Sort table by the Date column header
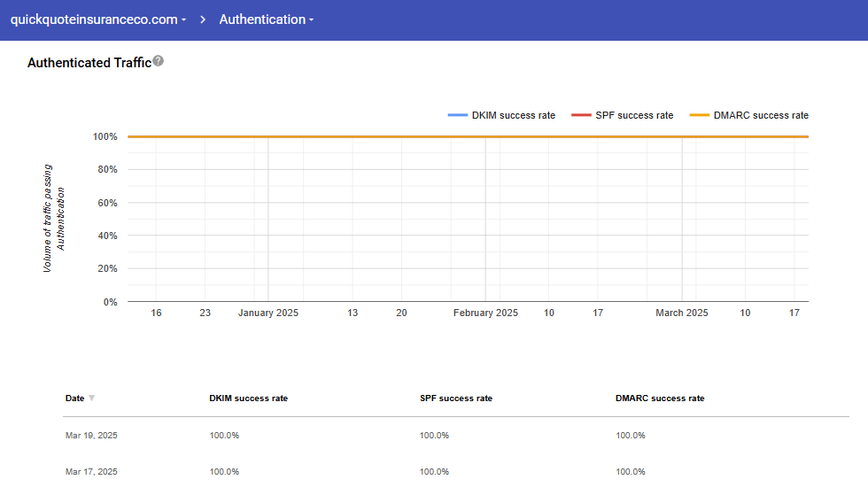 (x=75, y=398)
